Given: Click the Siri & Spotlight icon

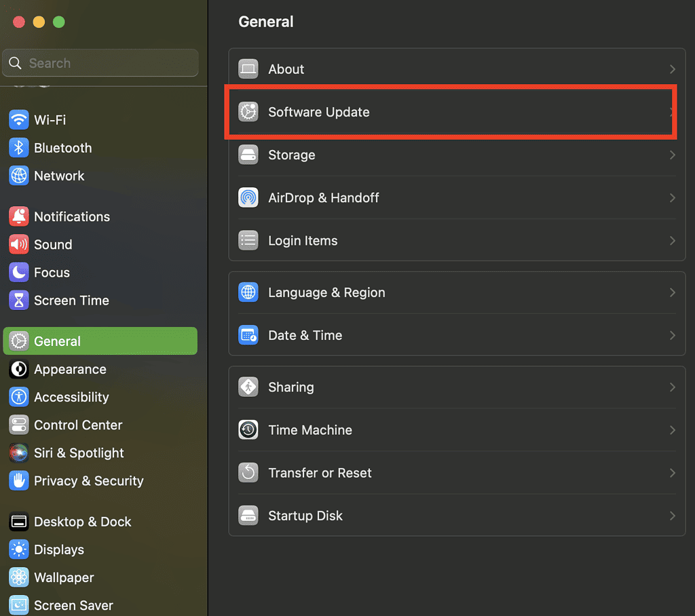Looking at the screenshot, I should pos(18,453).
